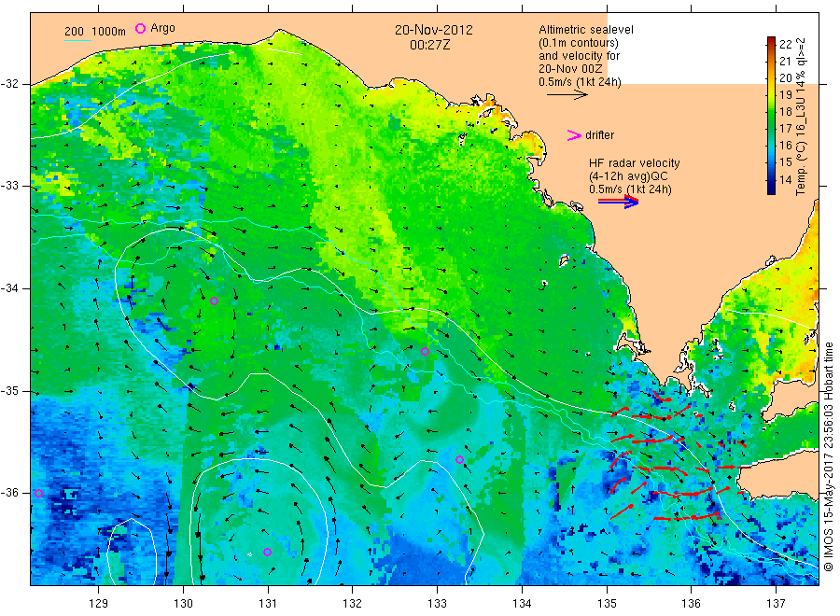This screenshot has height=616, width=840.
Task: Click the 133 longitude axis label
Action: pyautogui.click(x=437, y=604)
